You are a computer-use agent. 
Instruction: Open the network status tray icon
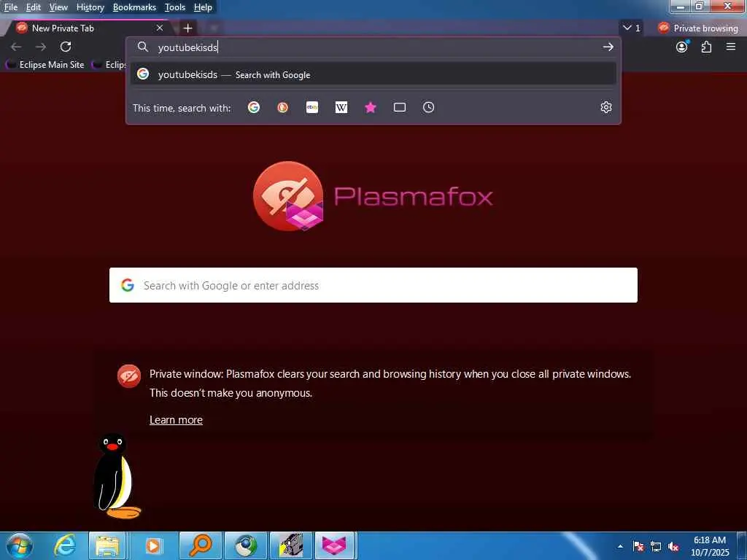656,546
